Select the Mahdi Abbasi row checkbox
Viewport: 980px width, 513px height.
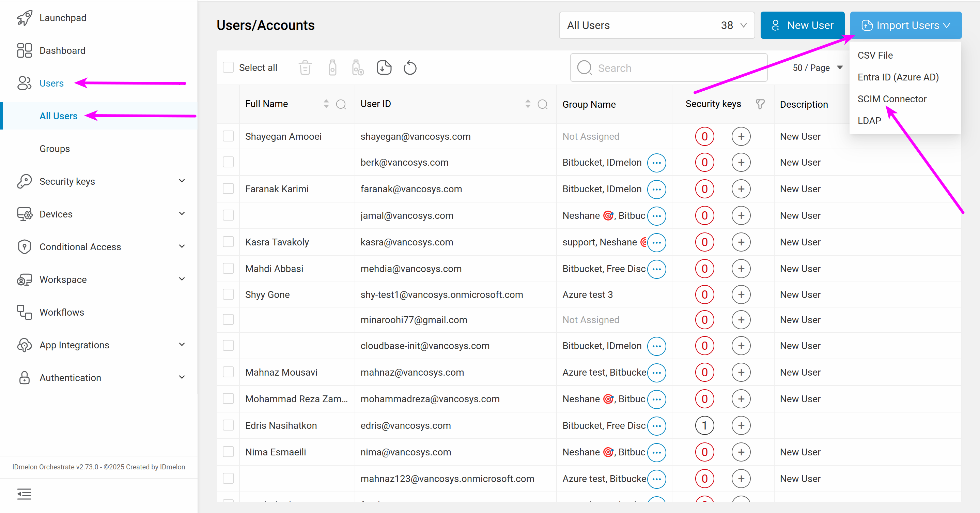[228, 268]
